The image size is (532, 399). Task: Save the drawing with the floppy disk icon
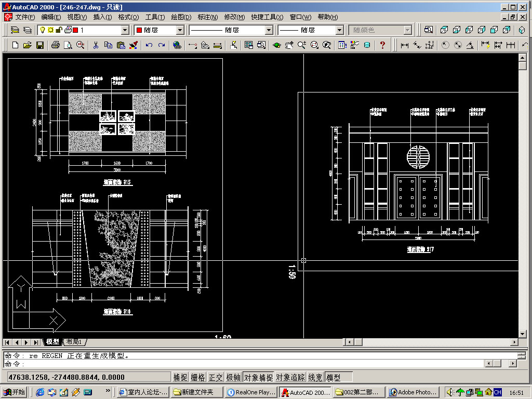point(40,45)
